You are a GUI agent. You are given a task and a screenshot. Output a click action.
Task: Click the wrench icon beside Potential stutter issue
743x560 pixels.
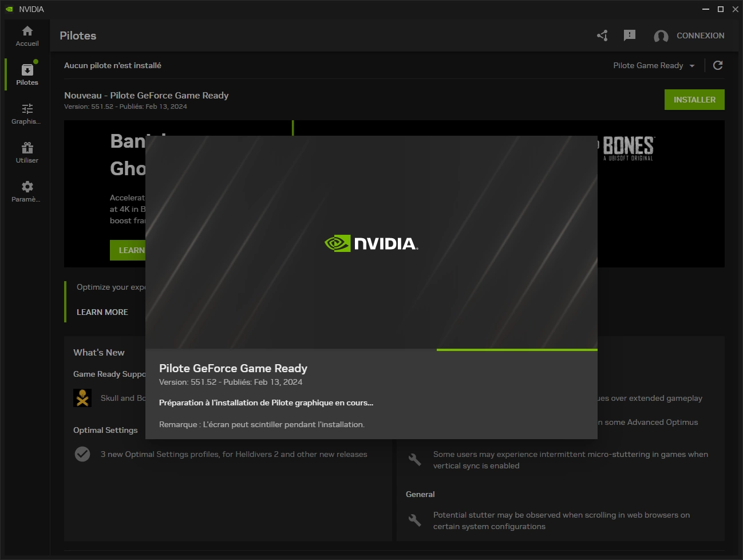(x=415, y=520)
